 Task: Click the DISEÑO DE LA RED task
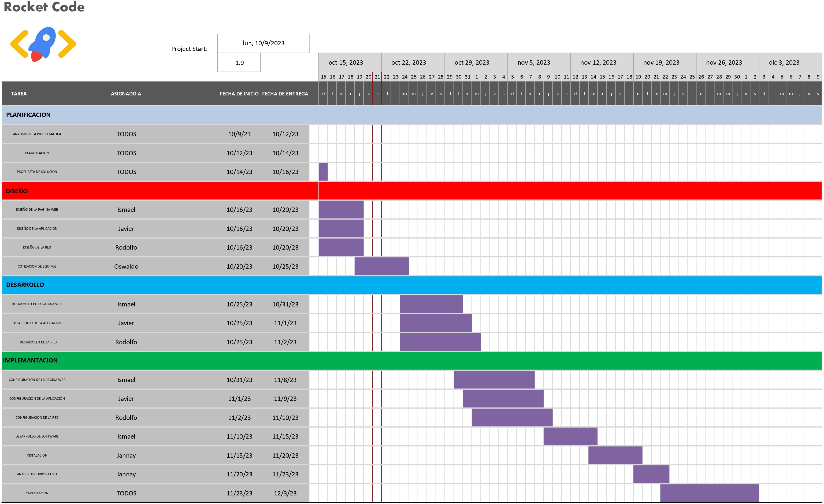(x=37, y=247)
